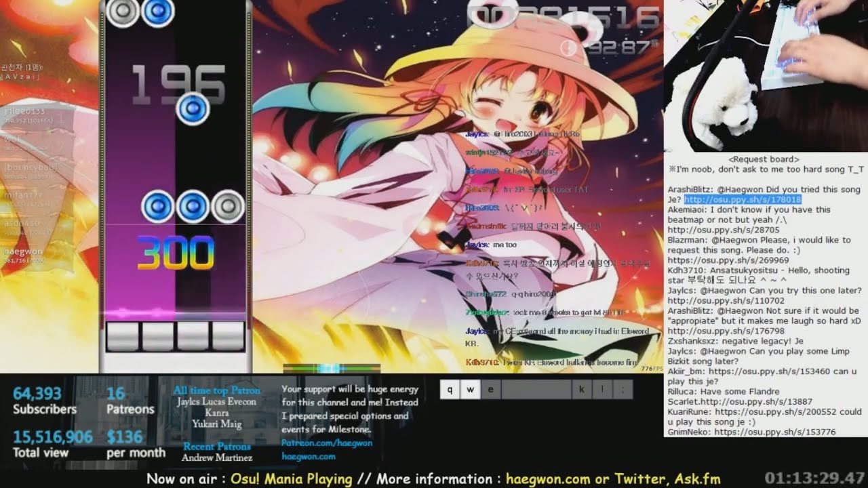
Task: Click the 'e' key in the key overlay
Action: (491, 389)
